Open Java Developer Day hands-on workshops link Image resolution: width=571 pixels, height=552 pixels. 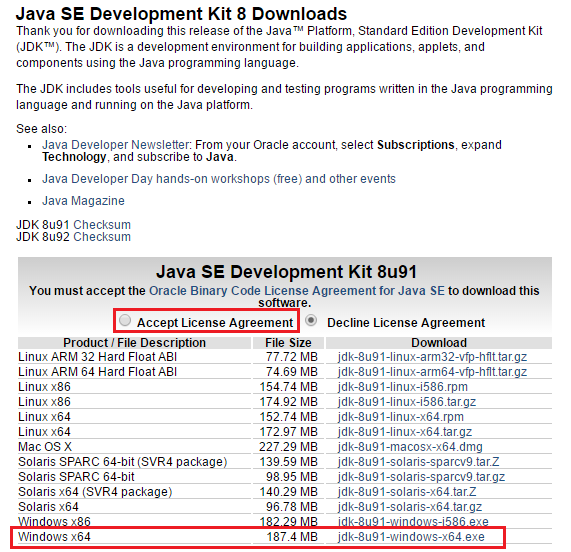(219, 179)
